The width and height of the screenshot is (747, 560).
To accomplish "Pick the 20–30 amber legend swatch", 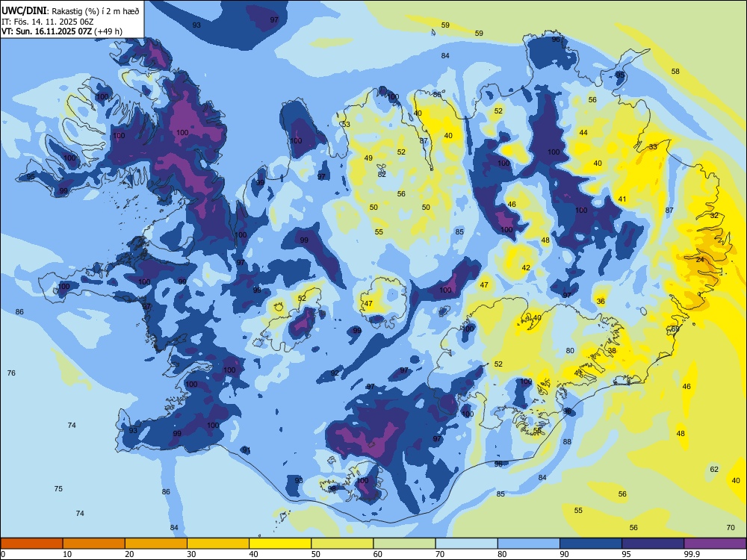I will pyautogui.click(x=156, y=544).
